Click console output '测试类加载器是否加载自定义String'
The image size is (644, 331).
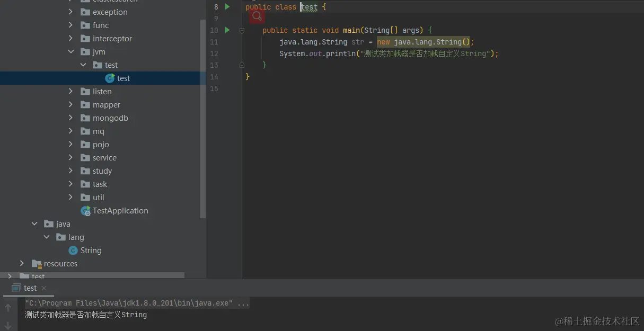tap(86, 315)
